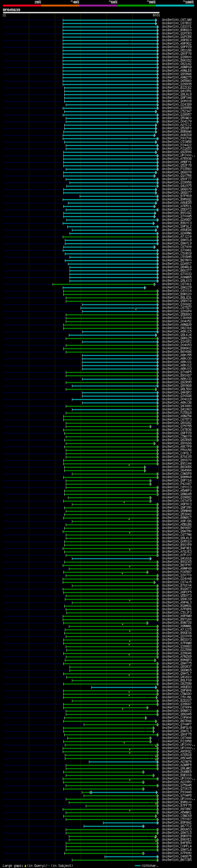Select hit label UniRef100_A9NZT5
The width and height of the screenshot is (197, 868).
[177, 78]
